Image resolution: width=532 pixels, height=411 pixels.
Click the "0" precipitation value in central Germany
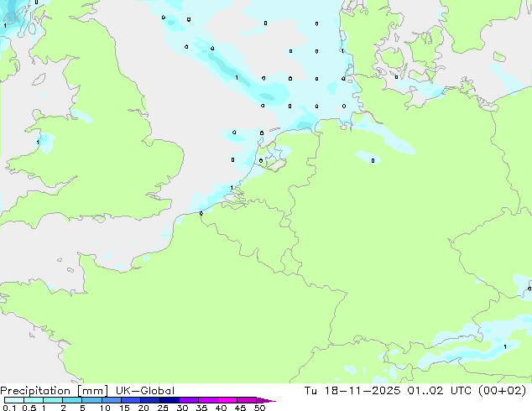[x=373, y=161]
